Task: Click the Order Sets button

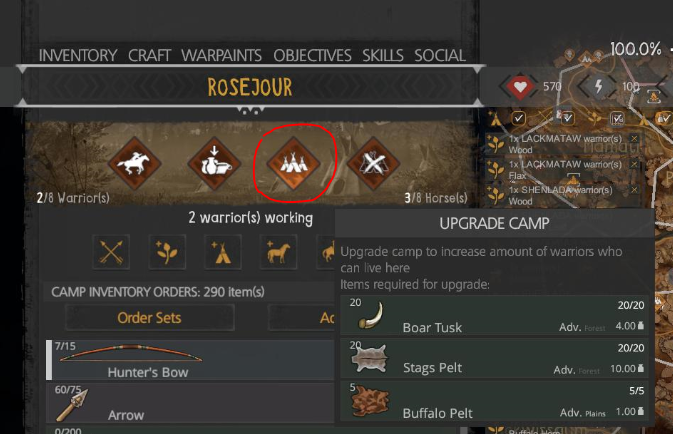Action: [149, 318]
